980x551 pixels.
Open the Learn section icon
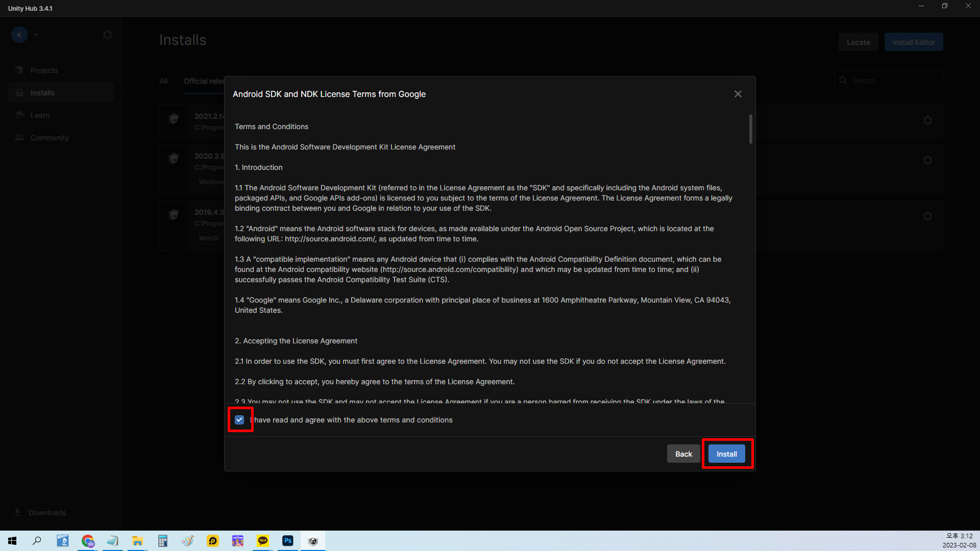pyautogui.click(x=20, y=115)
